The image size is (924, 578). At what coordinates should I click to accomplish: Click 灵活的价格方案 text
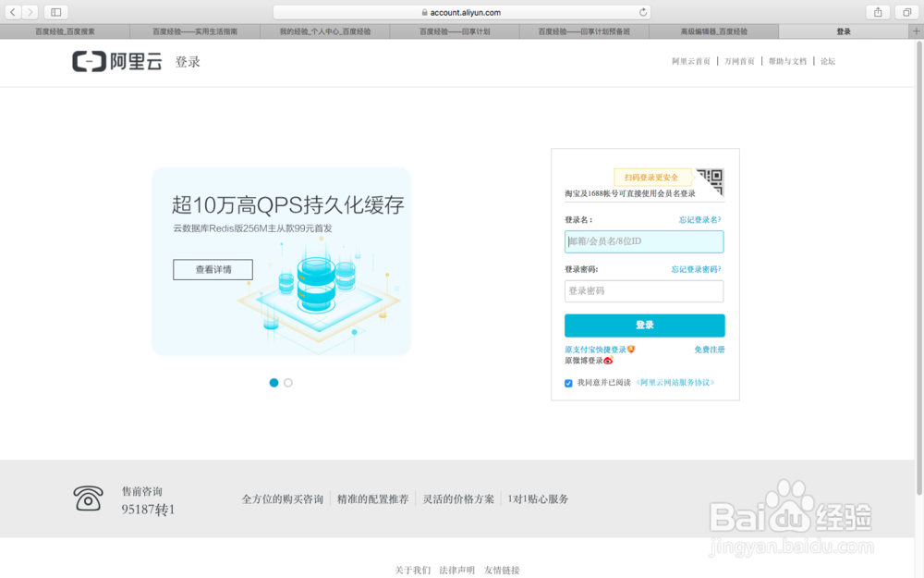[458, 499]
